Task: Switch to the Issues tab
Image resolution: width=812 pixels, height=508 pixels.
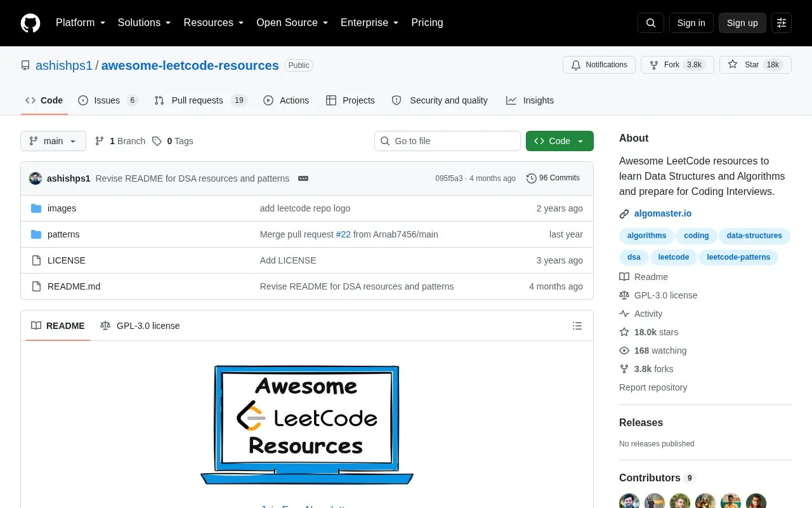Action: pyautogui.click(x=108, y=100)
